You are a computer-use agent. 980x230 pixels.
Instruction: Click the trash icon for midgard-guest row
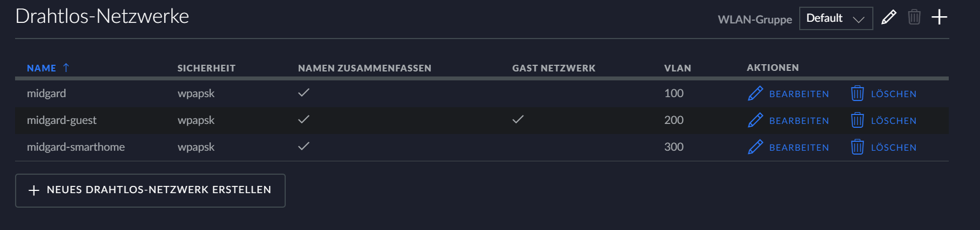click(857, 120)
